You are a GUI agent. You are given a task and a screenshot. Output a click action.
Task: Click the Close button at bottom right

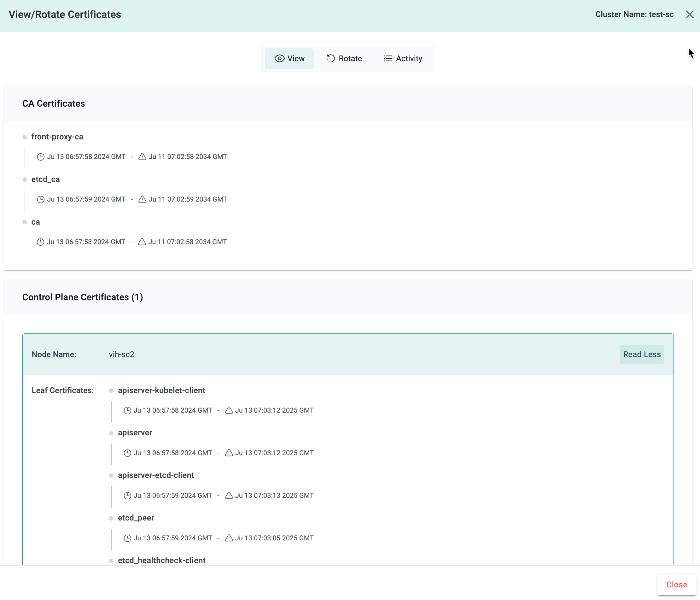tap(677, 585)
